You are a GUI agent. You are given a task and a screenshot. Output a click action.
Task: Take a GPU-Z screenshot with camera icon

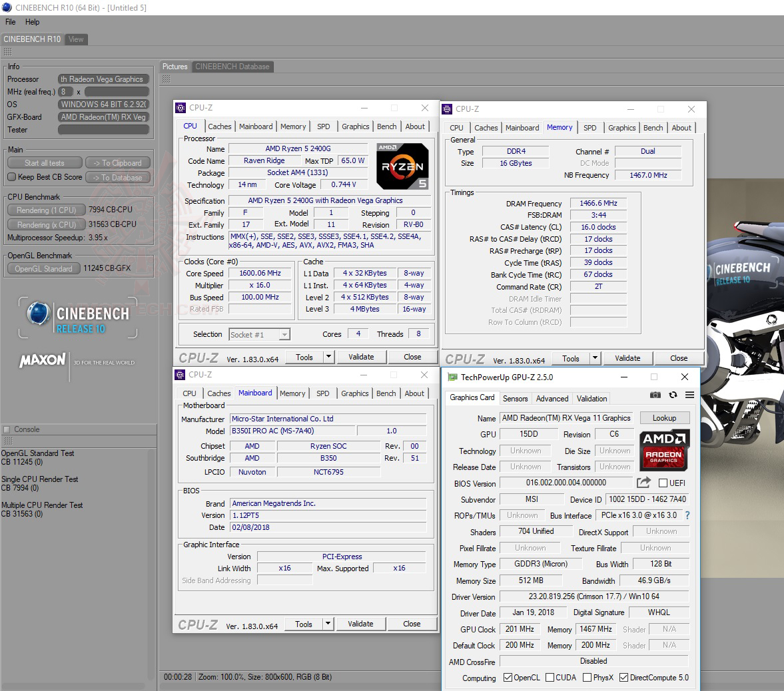pyautogui.click(x=655, y=395)
